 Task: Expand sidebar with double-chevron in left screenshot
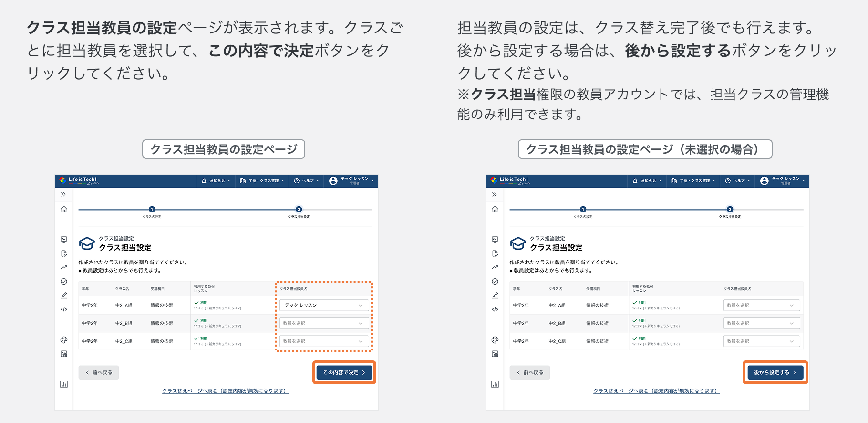pyautogui.click(x=63, y=194)
